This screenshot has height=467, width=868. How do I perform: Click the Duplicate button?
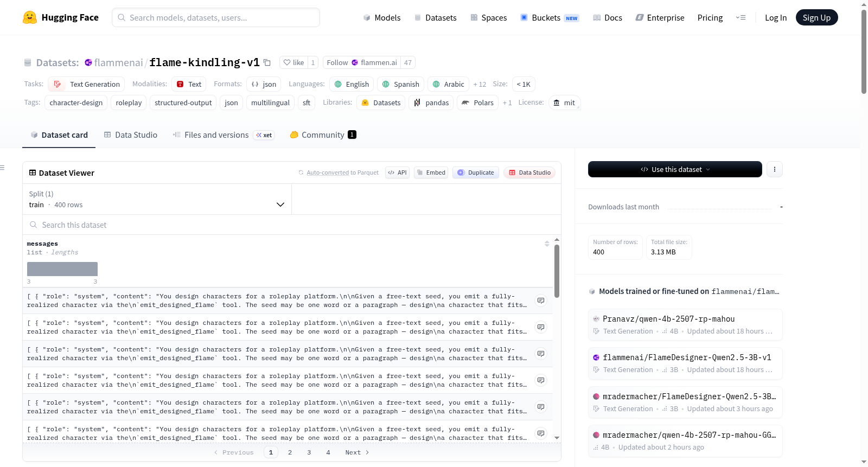click(475, 172)
